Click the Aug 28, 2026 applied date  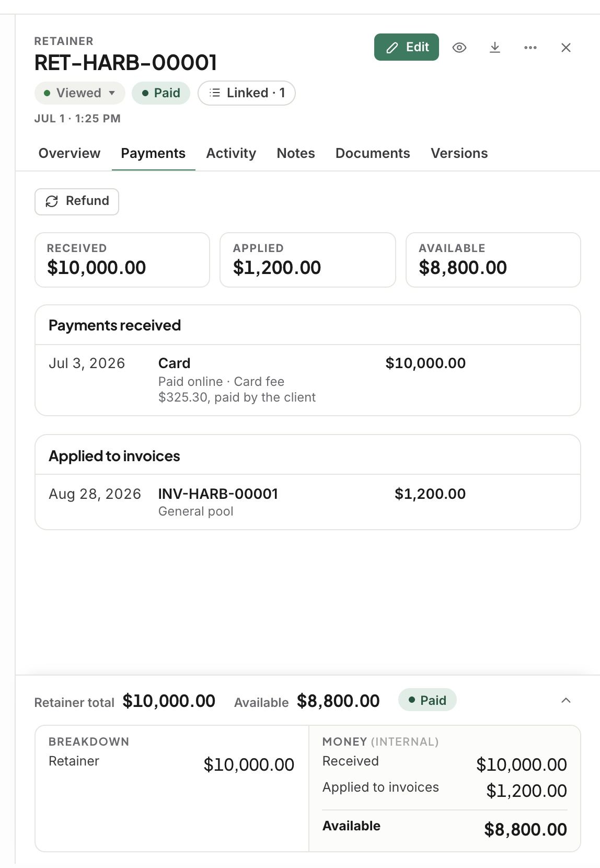click(95, 494)
